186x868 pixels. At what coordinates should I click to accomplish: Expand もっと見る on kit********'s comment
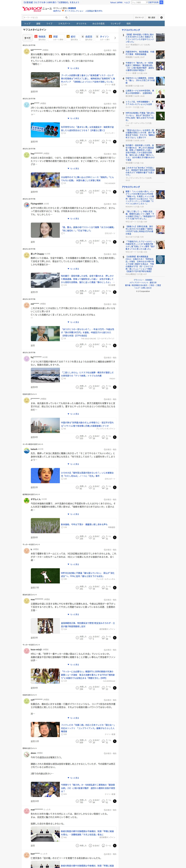73,68
